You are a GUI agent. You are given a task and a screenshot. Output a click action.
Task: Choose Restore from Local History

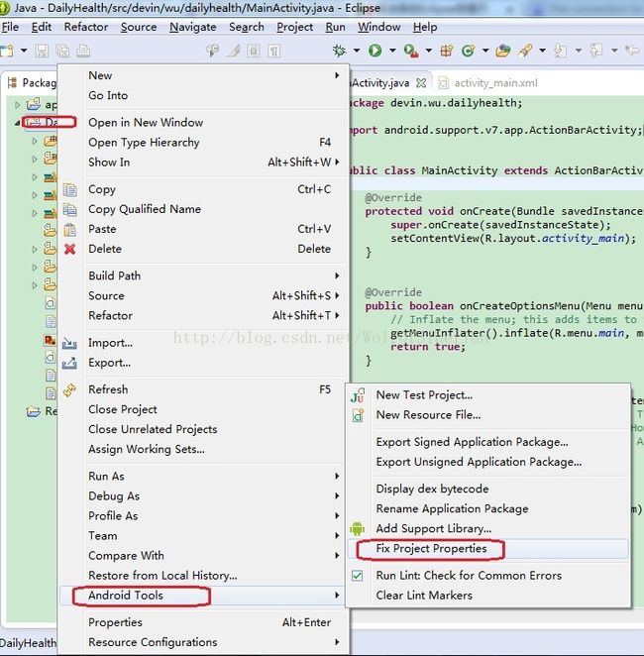162,576
